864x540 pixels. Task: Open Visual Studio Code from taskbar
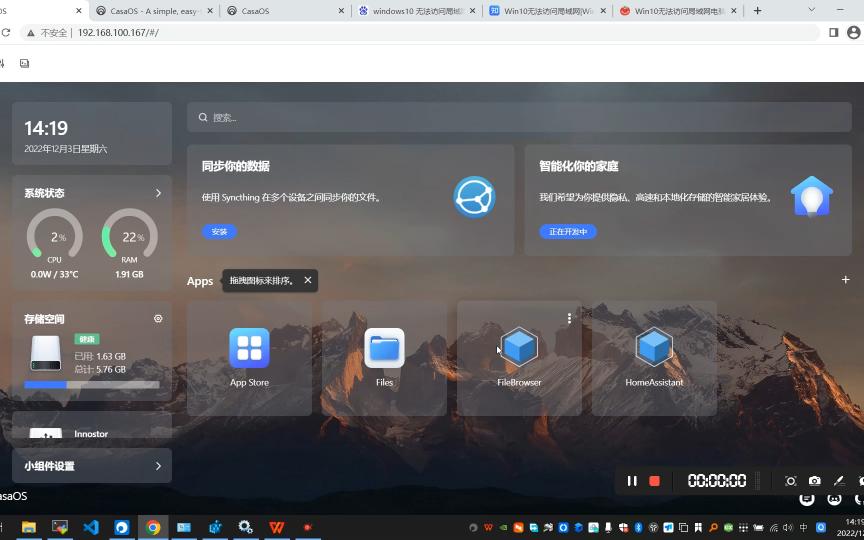click(x=91, y=527)
